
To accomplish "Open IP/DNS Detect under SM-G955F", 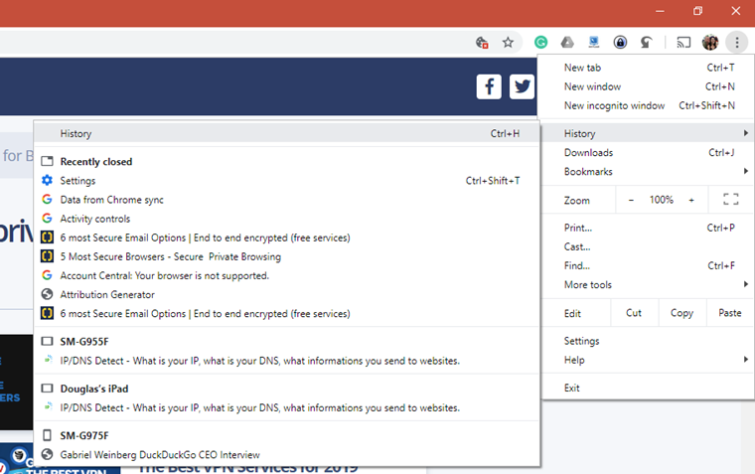I will pos(287,361).
